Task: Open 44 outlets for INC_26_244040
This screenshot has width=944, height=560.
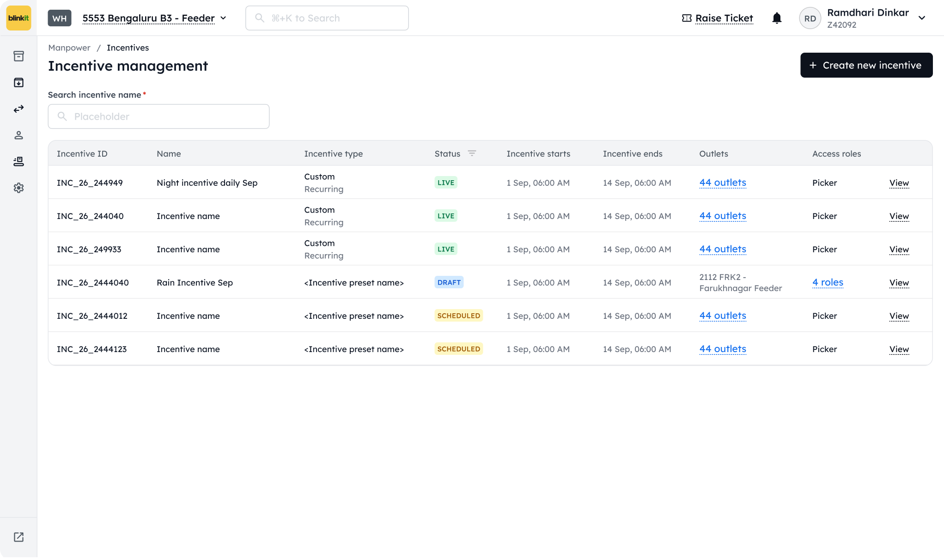Action: (723, 216)
